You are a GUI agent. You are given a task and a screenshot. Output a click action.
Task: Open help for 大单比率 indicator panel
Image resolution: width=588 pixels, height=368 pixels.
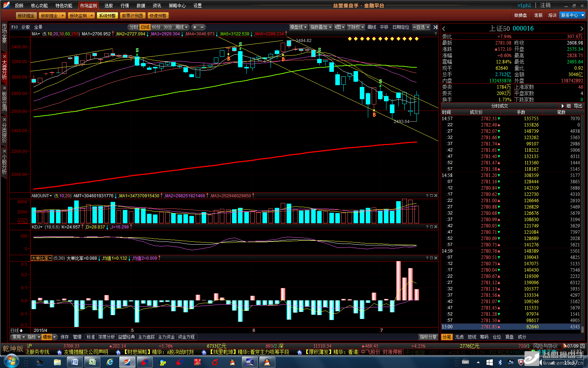[x=427, y=258]
